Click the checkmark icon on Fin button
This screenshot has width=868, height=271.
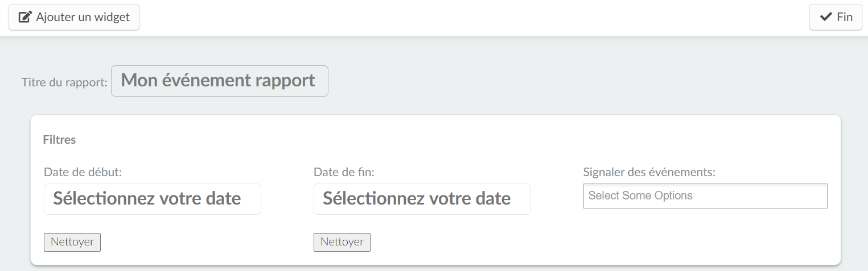tap(826, 17)
